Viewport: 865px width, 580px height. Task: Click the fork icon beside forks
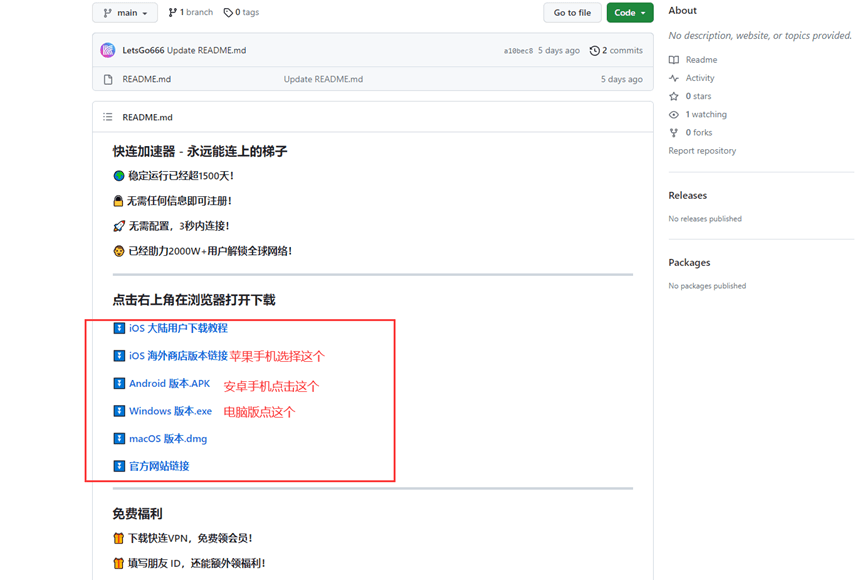coord(674,132)
